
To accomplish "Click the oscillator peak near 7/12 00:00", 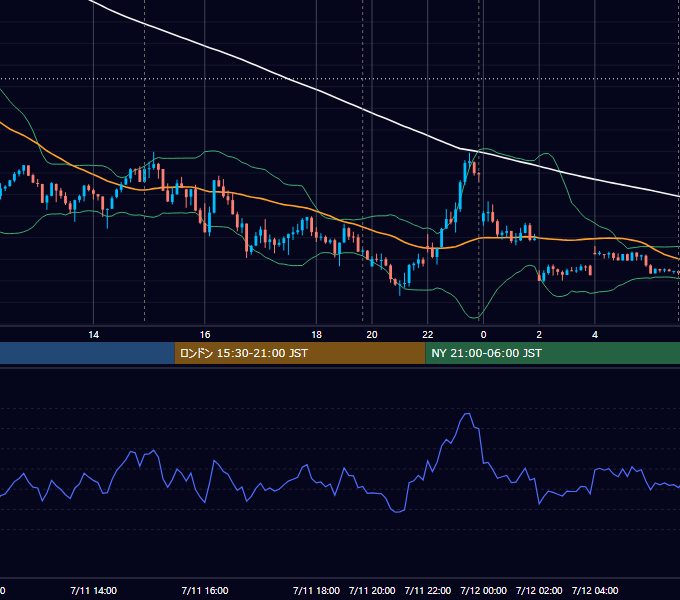I will tap(468, 414).
